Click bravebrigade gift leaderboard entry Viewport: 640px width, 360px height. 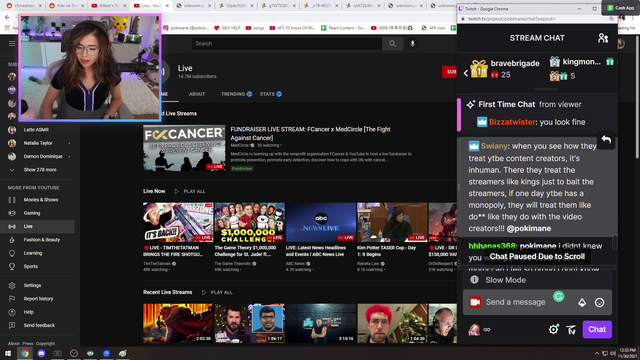click(505, 69)
